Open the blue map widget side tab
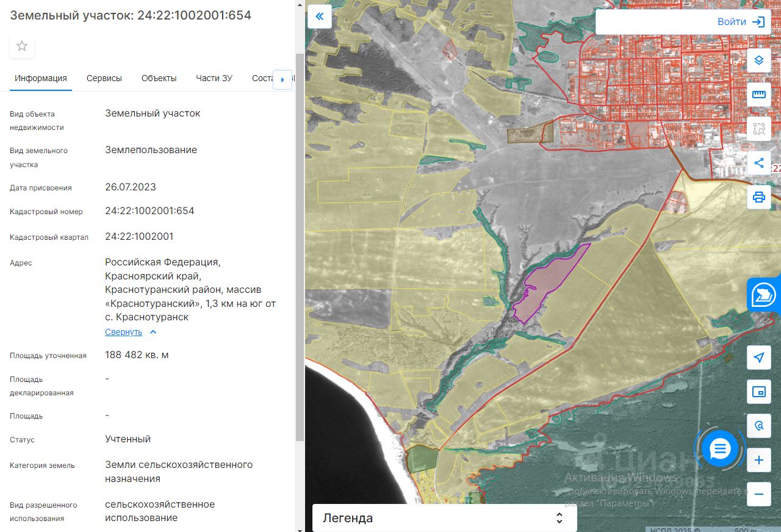781x532 pixels. coord(764,295)
